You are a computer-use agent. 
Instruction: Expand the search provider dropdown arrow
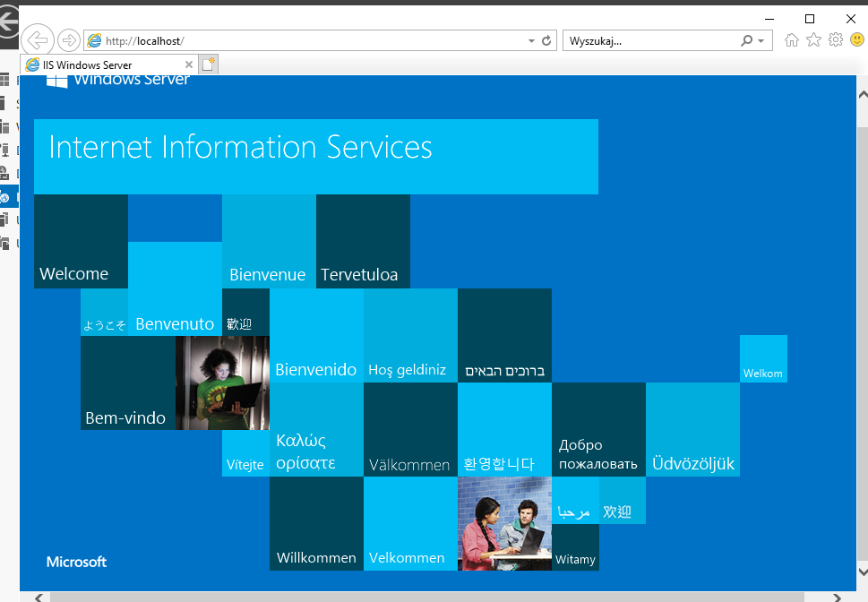(761, 41)
